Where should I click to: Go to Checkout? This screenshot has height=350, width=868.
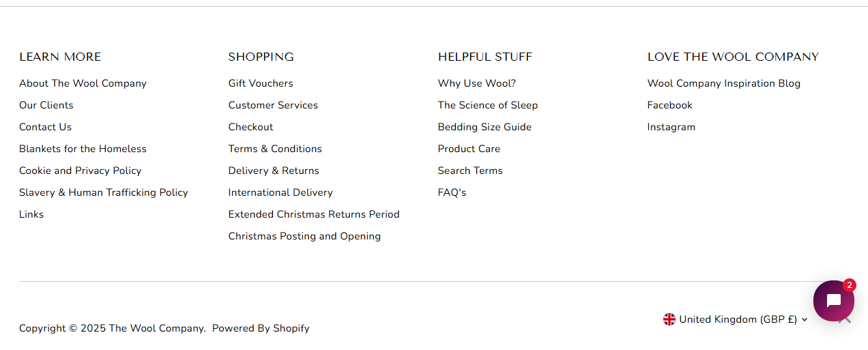pos(250,127)
